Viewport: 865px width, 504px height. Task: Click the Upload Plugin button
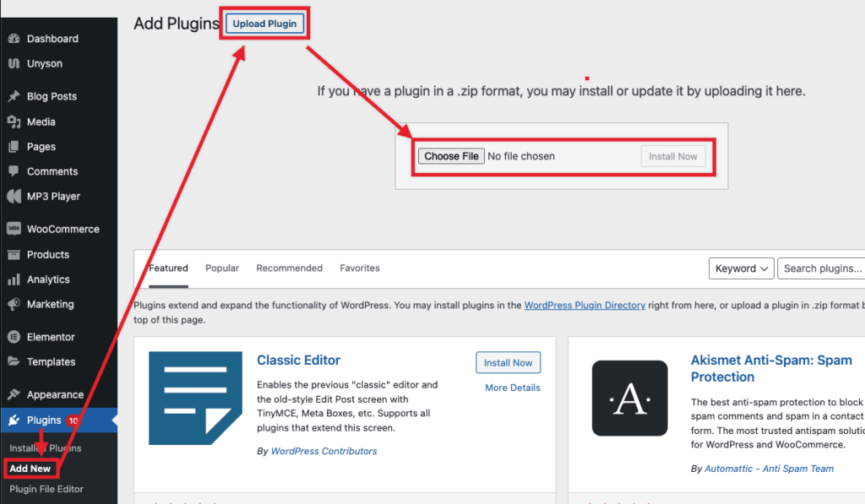point(264,24)
